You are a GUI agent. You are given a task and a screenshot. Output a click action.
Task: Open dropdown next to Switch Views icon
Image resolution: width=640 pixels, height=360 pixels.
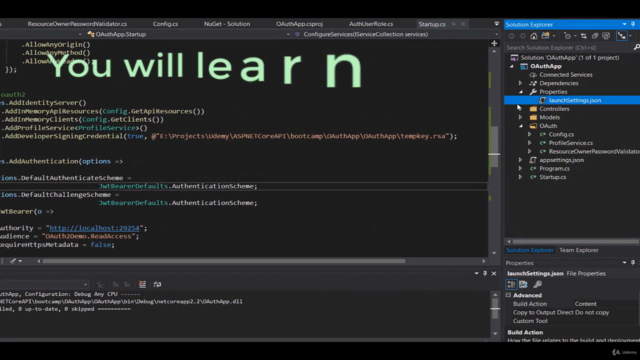[x=554, y=36]
